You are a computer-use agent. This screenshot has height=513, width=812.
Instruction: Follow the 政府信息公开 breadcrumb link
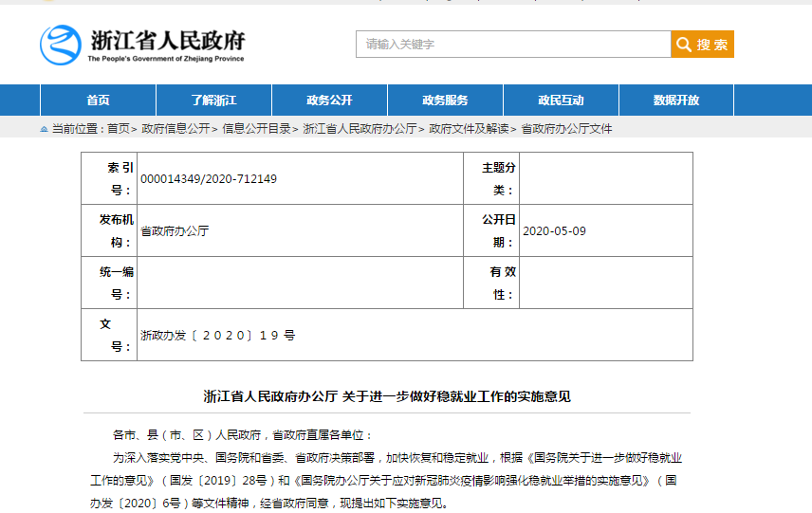pos(175,129)
